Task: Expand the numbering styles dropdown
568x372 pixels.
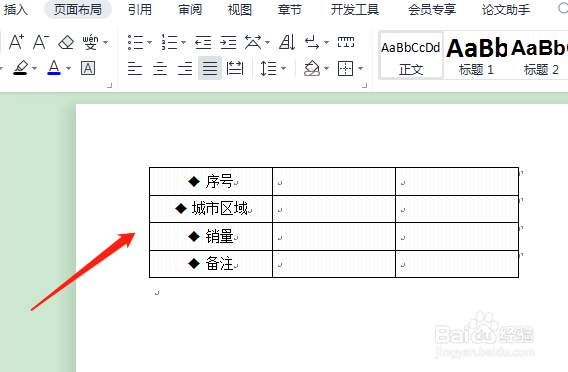Action: click(183, 43)
